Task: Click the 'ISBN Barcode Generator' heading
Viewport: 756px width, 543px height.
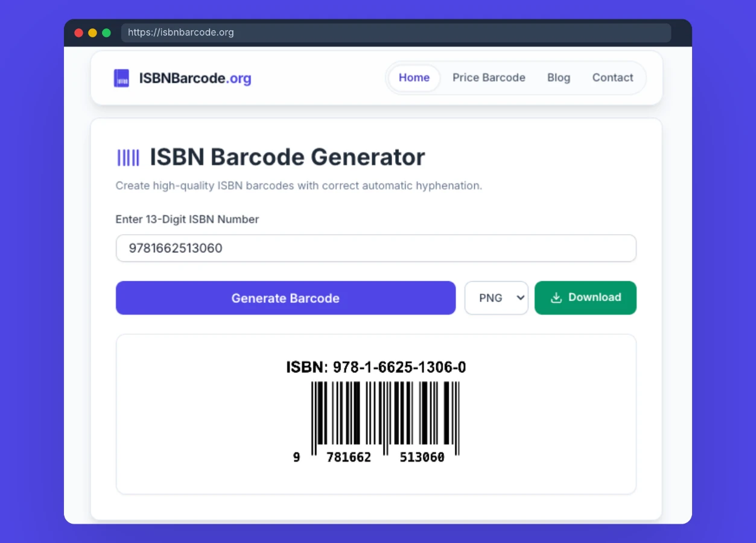Action: pyautogui.click(x=287, y=157)
